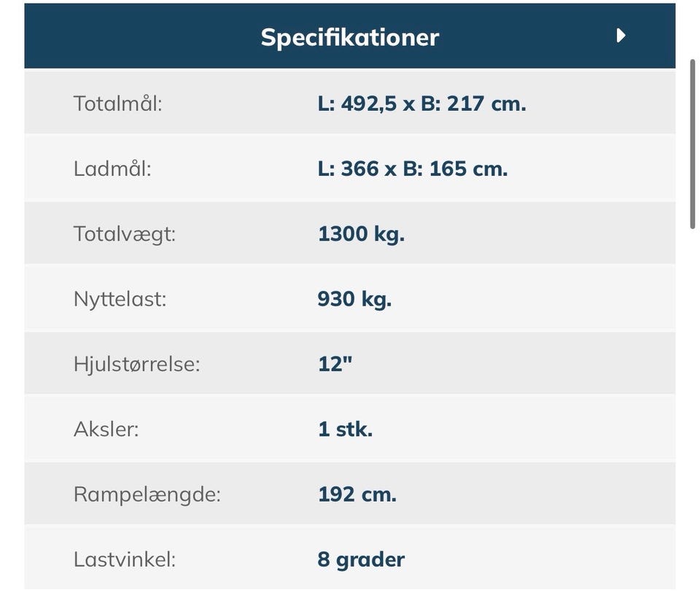The width and height of the screenshot is (700, 598).
Task: Select the Ladmål label
Action: tap(112, 169)
